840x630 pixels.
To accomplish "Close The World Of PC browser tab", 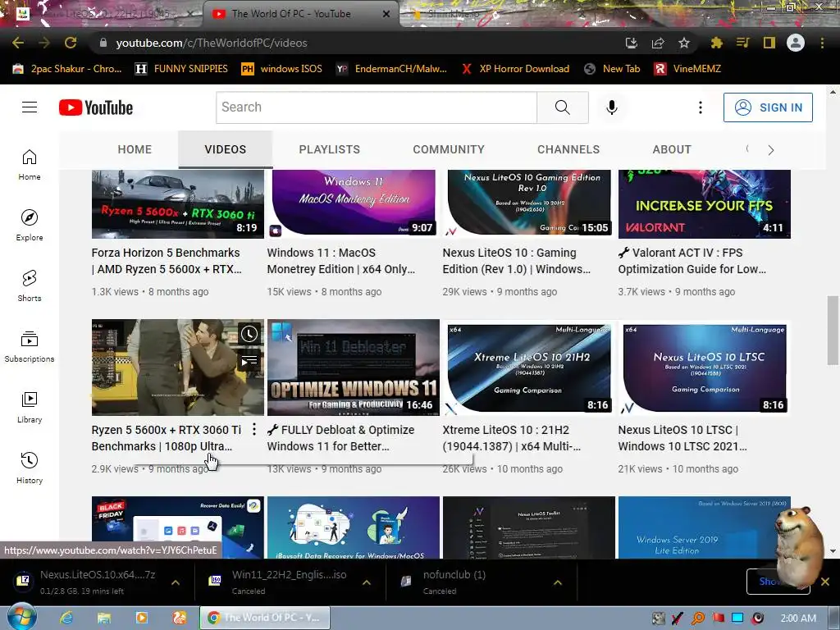I will (x=386, y=14).
